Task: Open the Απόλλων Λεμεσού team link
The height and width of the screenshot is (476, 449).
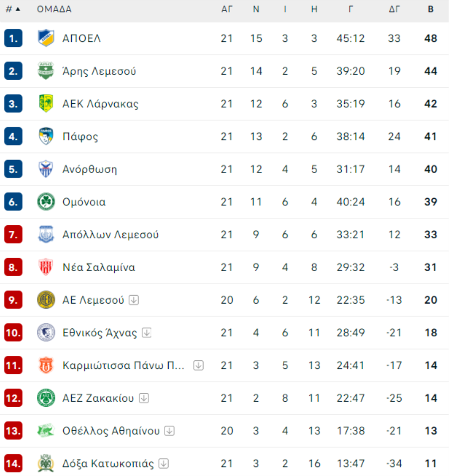Action: tap(111, 234)
